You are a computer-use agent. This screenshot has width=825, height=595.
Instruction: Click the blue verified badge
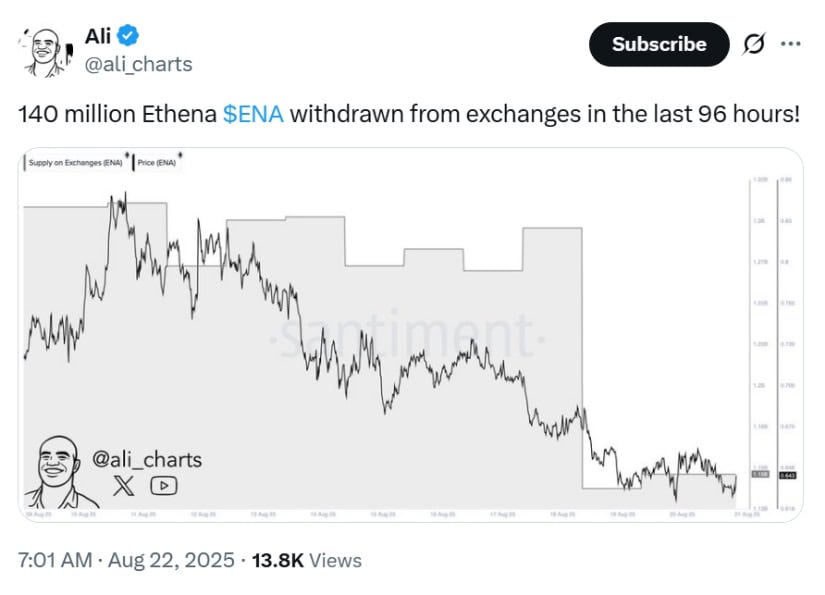[x=127, y=36]
